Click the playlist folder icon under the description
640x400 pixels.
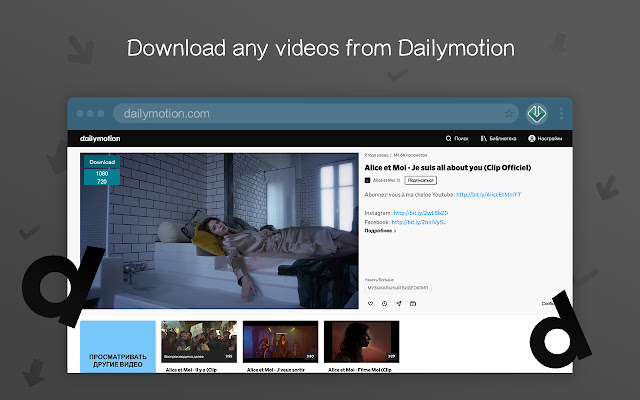(x=413, y=303)
